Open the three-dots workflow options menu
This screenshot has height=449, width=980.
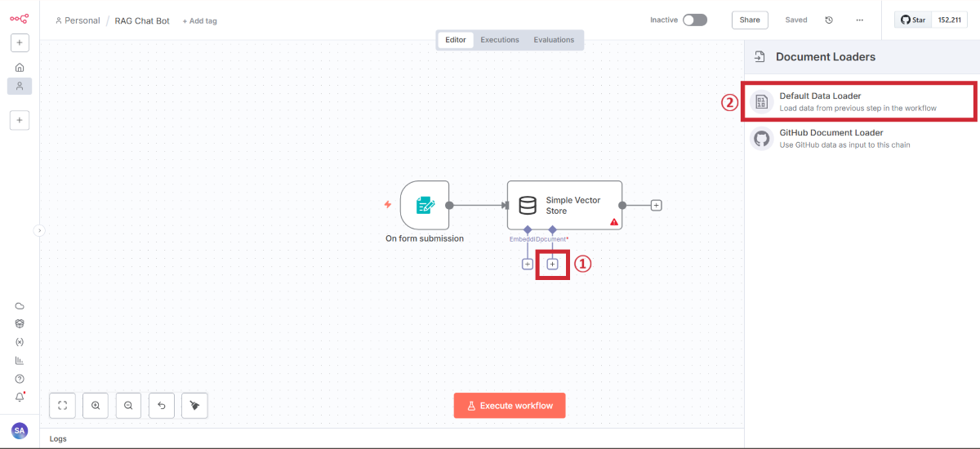point(859,20)
